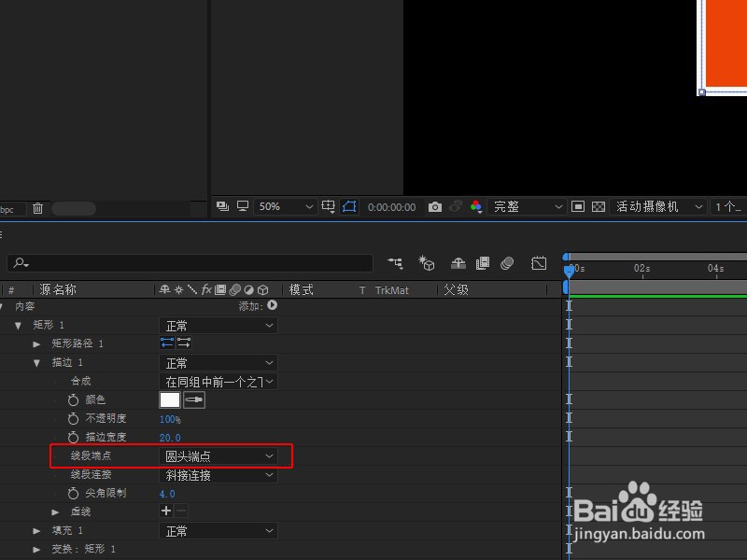Click the 100% opacity value
The width and height of the screenshot is (747, 560).
170,419
